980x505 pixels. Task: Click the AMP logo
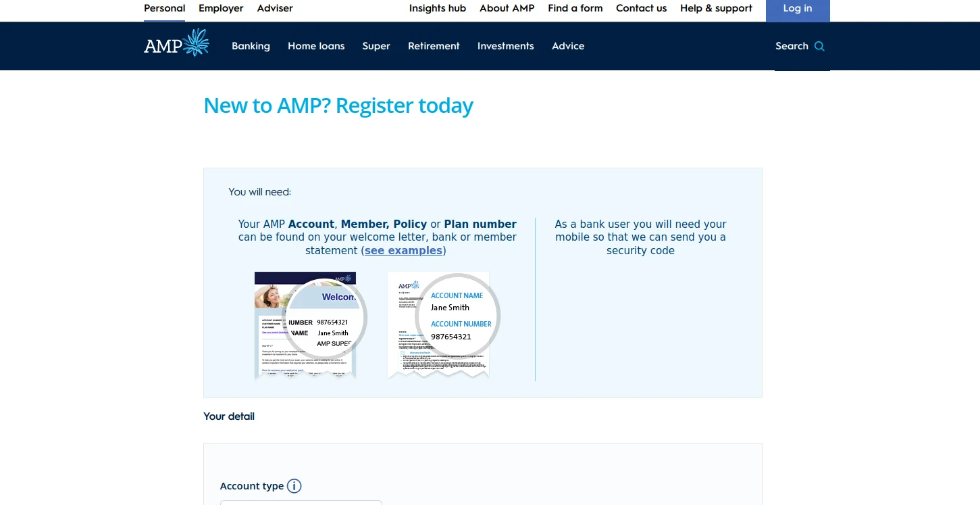coord(176,43)
